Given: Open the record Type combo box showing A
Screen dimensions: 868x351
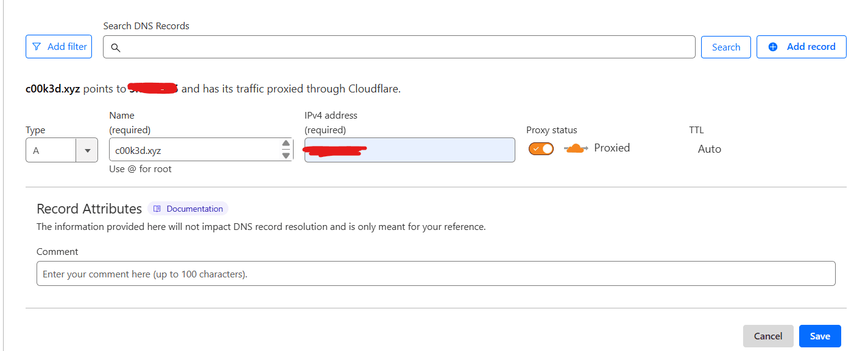Looking at the screenshot, I should (51, 150).
